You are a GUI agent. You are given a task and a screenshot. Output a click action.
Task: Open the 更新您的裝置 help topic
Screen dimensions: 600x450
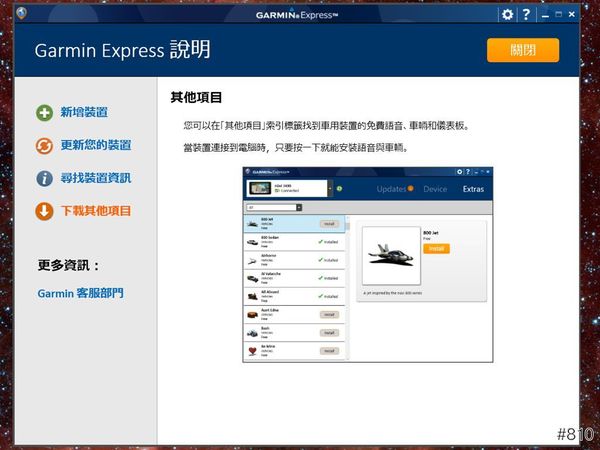(x=96, y=145)
